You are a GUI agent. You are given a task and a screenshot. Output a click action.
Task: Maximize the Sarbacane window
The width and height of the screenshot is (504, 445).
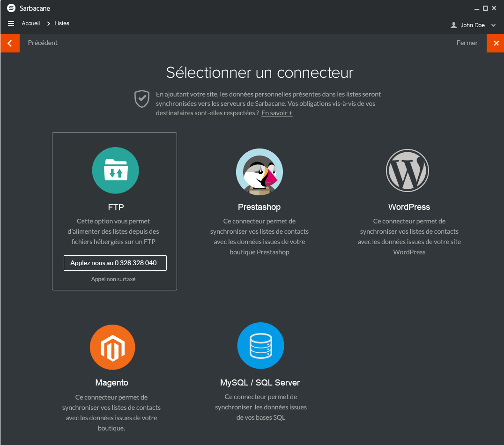pos(485,8)
